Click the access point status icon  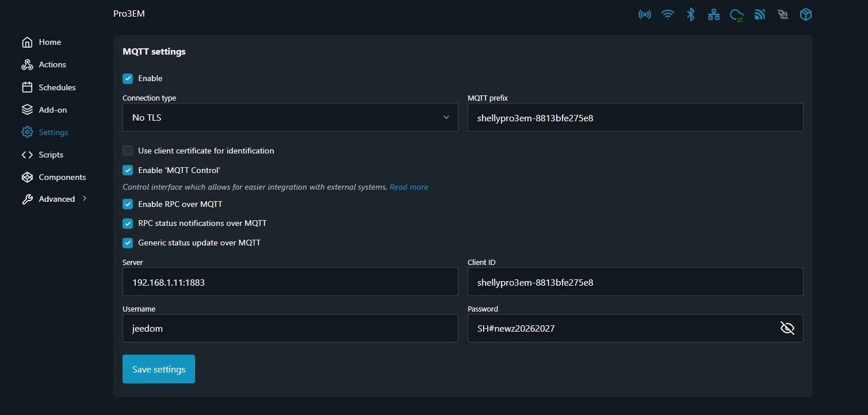pyautogui.click(x=645, y=15)
